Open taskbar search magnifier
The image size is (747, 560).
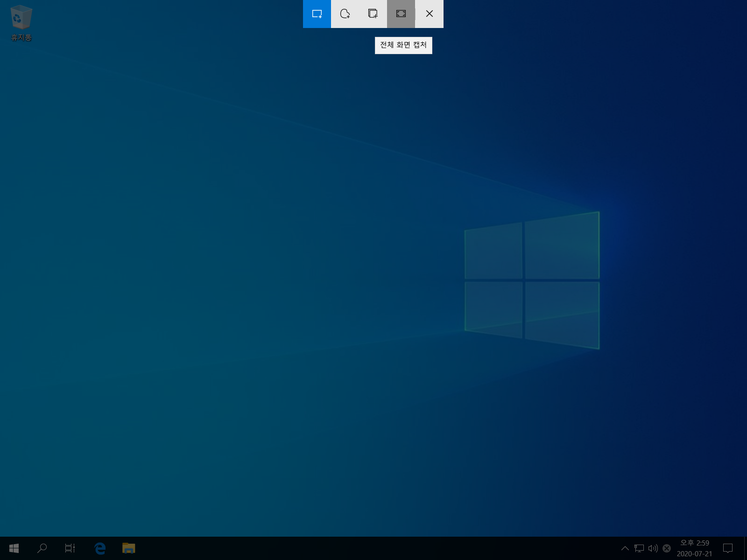[42, 548]
